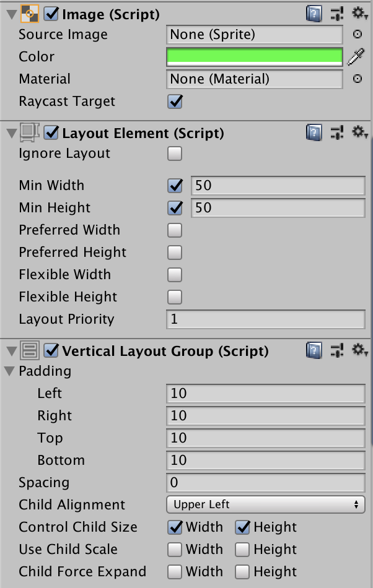Click the Layout Priority field
The image size is (373, 588).
[265, 319]
